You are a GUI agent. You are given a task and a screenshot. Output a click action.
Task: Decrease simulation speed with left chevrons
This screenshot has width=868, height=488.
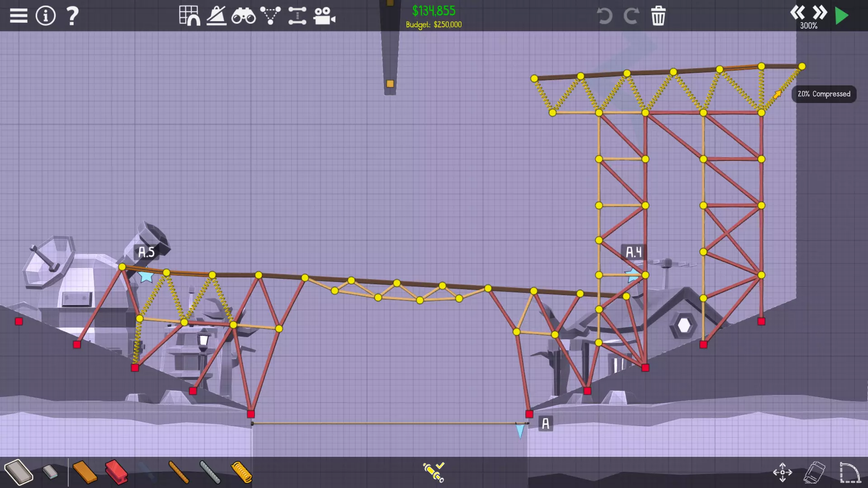797,12
